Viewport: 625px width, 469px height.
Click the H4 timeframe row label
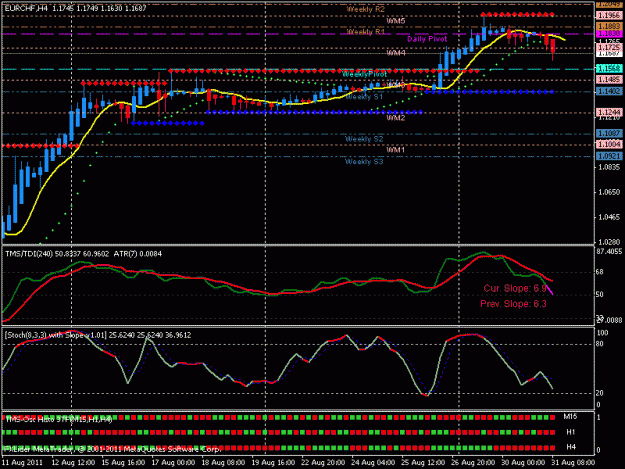[x=571, y=447]
